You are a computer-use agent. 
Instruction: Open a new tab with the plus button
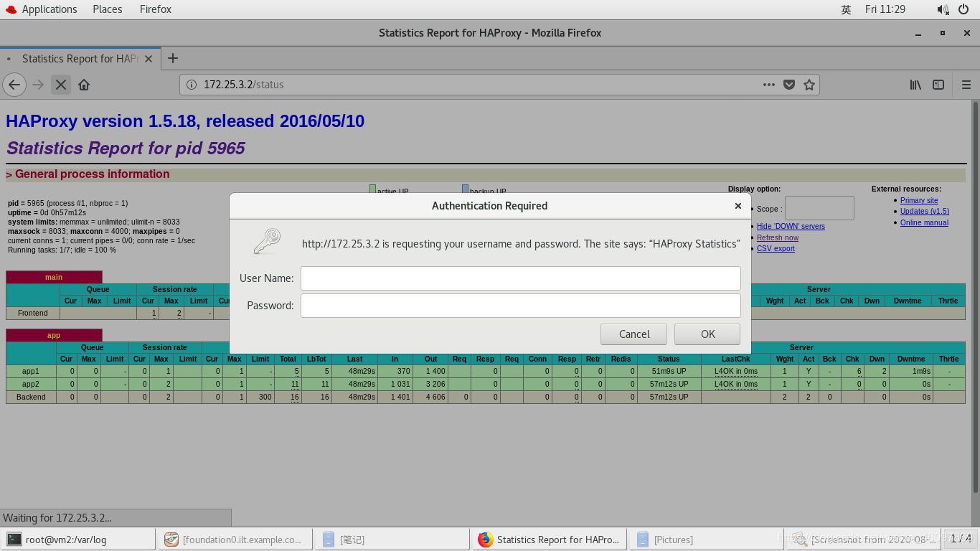pos(173,58)
